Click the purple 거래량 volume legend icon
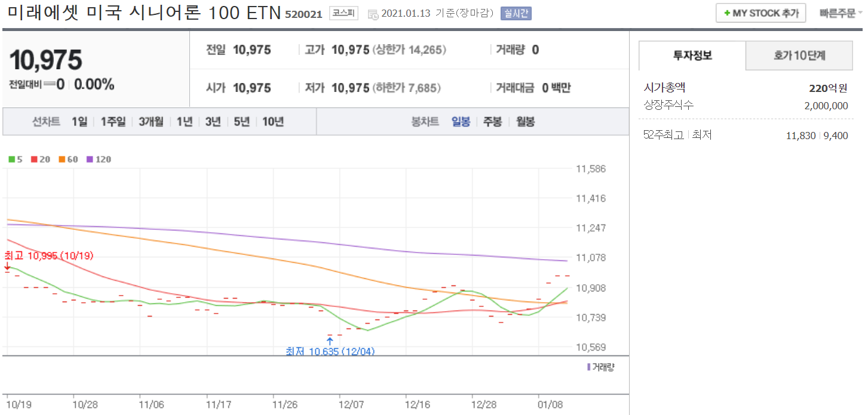Screen dimensions: 868x415 click(588, 367)
